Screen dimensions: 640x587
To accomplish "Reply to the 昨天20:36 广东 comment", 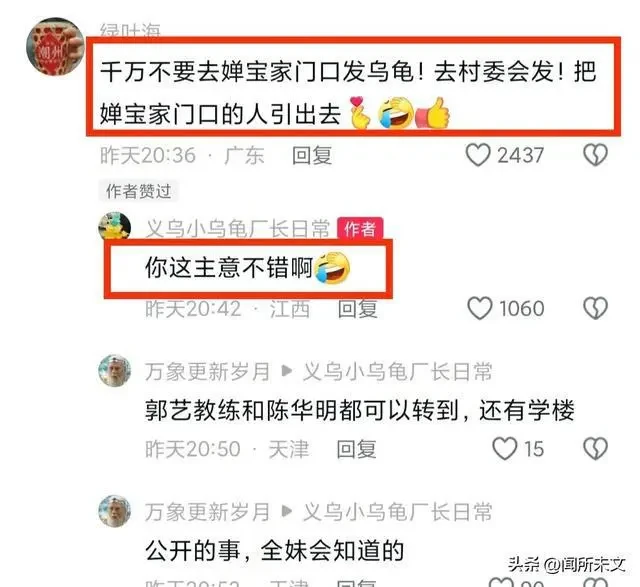I will tap(312, 156).
